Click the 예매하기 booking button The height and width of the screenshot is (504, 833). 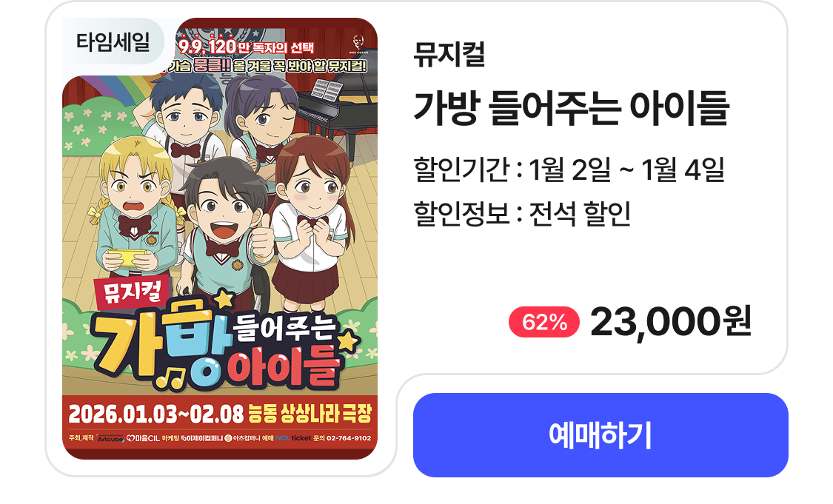(x=601, y=435)
